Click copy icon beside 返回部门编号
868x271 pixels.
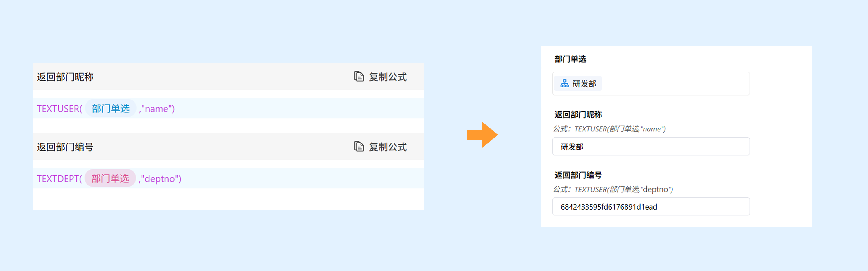(359, 146)
